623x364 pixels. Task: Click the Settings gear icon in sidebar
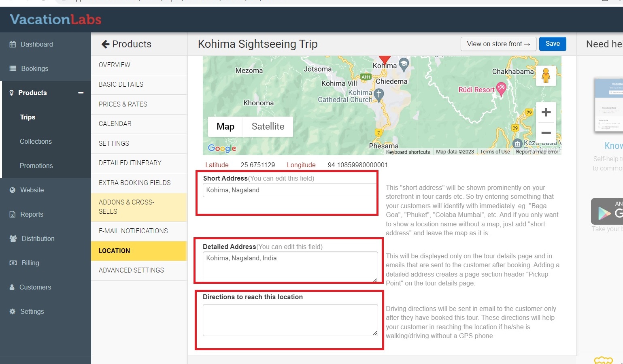[13, 311]
